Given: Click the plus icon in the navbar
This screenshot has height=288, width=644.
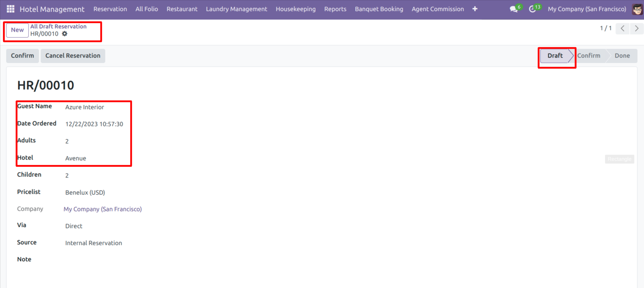Looking at the screenshot, I should click(475, 9).
